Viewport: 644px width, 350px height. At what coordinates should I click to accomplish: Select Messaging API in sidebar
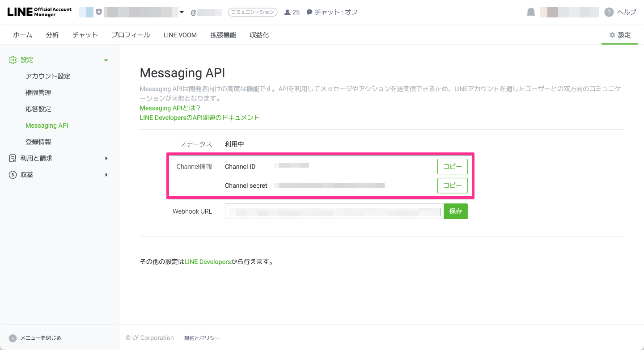pyautogui.click(x=47, y=126)
